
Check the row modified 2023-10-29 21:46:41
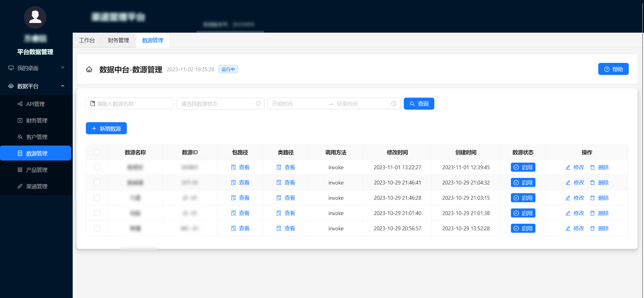click(x=97, y=182)
